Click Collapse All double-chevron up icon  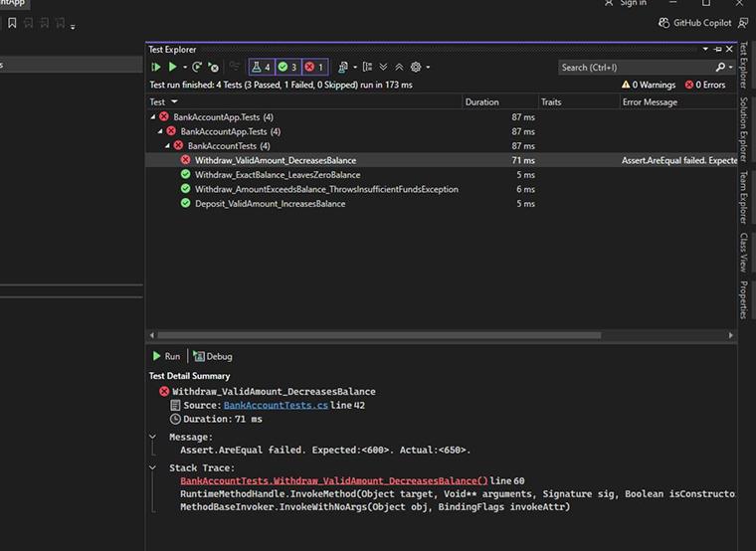point(399,67)
